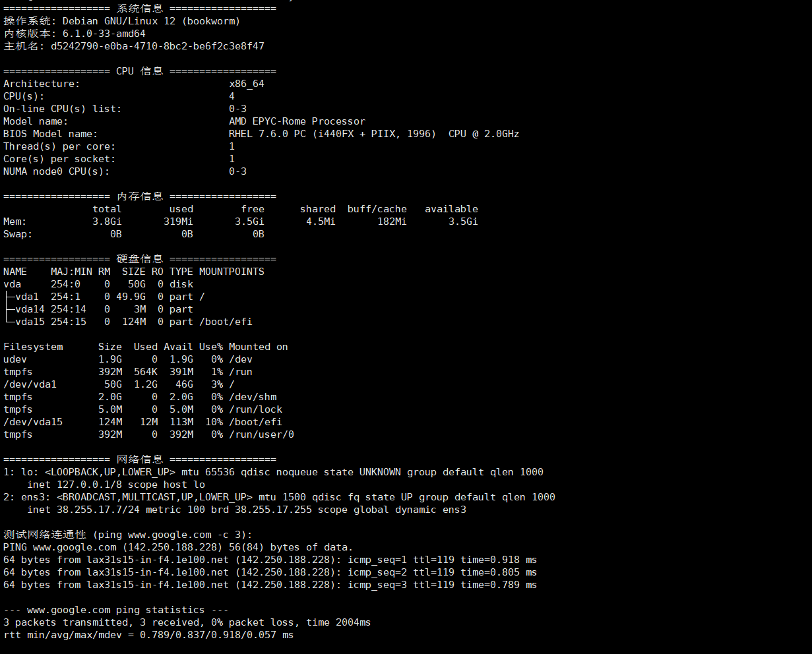812x654 pixels.
Task: Click the total memory value 3.8Gi
Action: pos(107,222)
